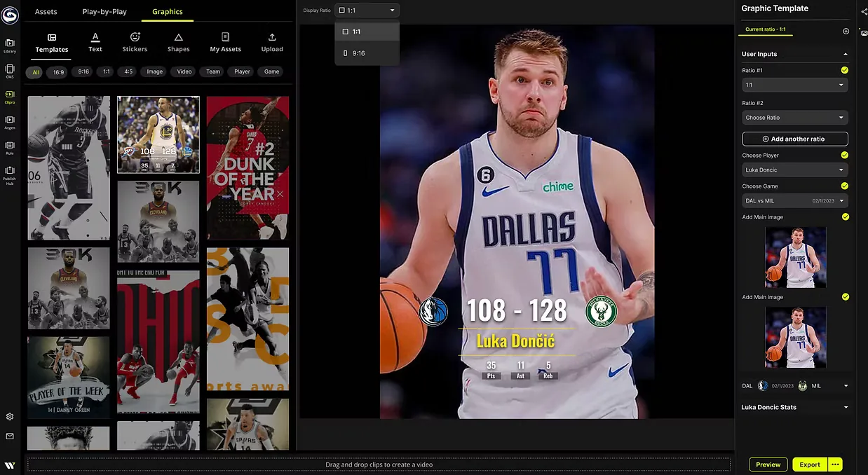Select the Current ratio - 1:1 tab

click(766, 29)
